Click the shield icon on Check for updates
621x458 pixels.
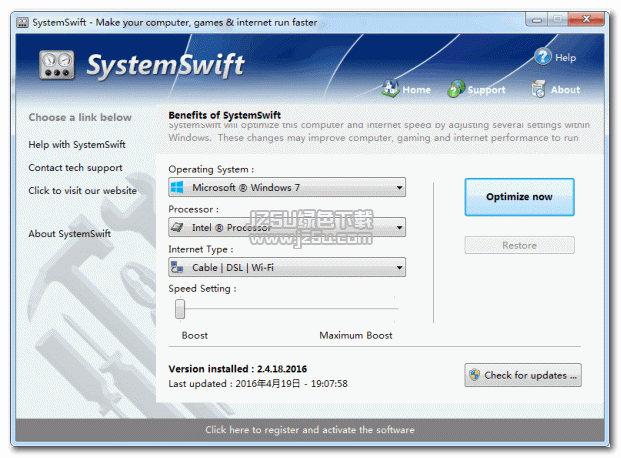pos(474,375)
